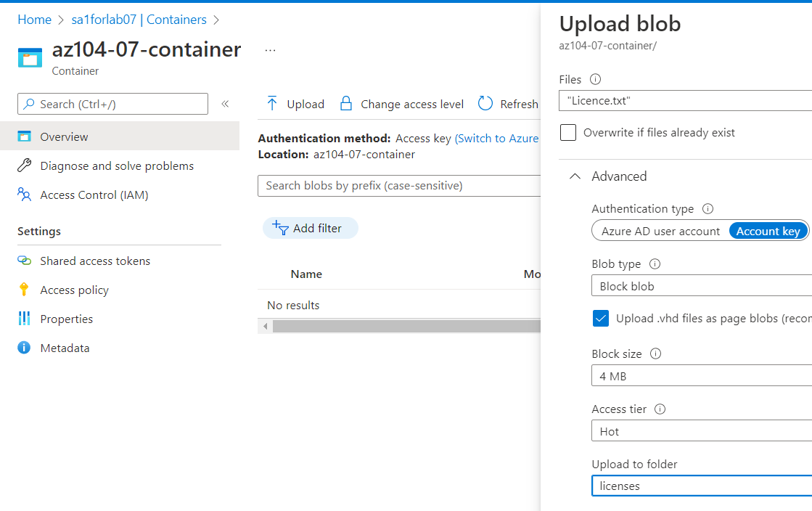Screen dimensions: 812x511
Task: Click the Shared access tokens link icon
Action: [x=25, y=260]
